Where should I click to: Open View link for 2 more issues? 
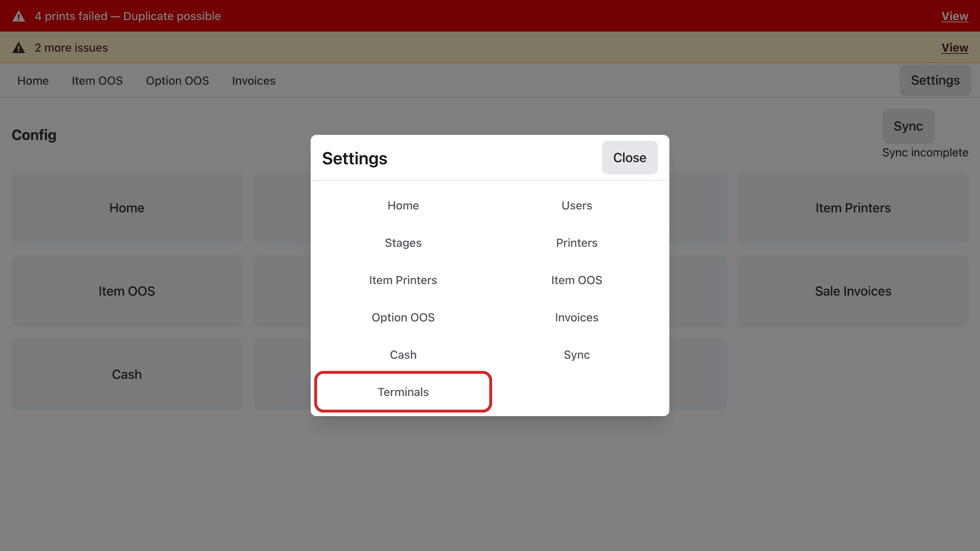point(955,48)
